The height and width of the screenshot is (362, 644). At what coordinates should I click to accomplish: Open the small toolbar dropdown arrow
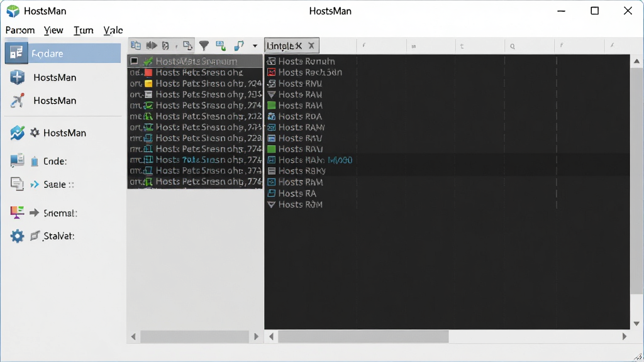point(255,46)
